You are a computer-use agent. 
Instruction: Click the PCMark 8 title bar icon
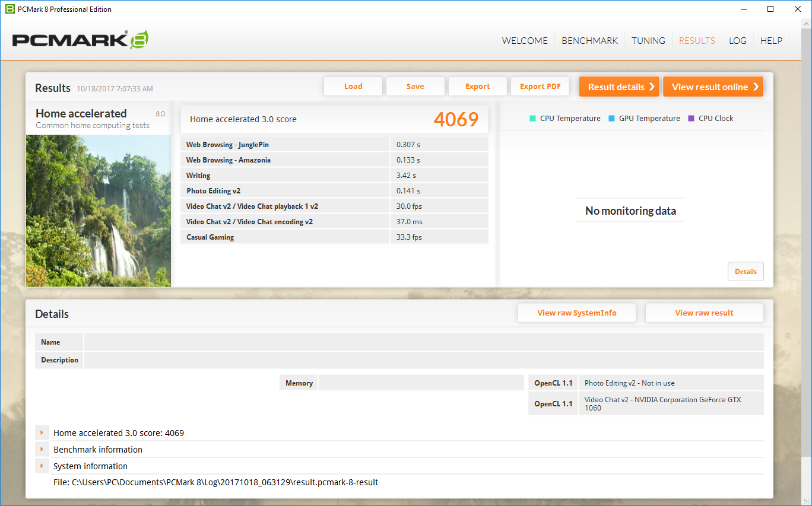point(9,9)
